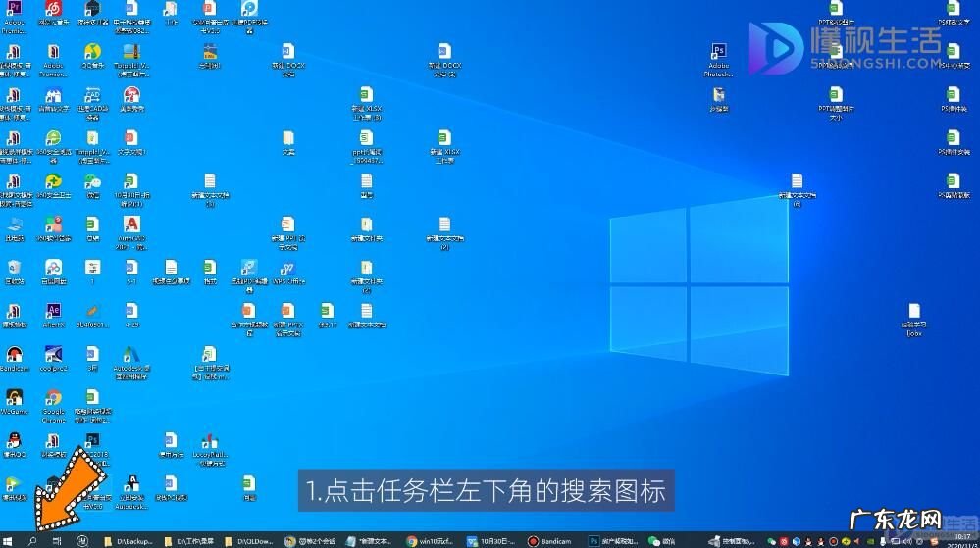
Task: Select the WeGame desktop shortcut
Action: pos(15,402)
